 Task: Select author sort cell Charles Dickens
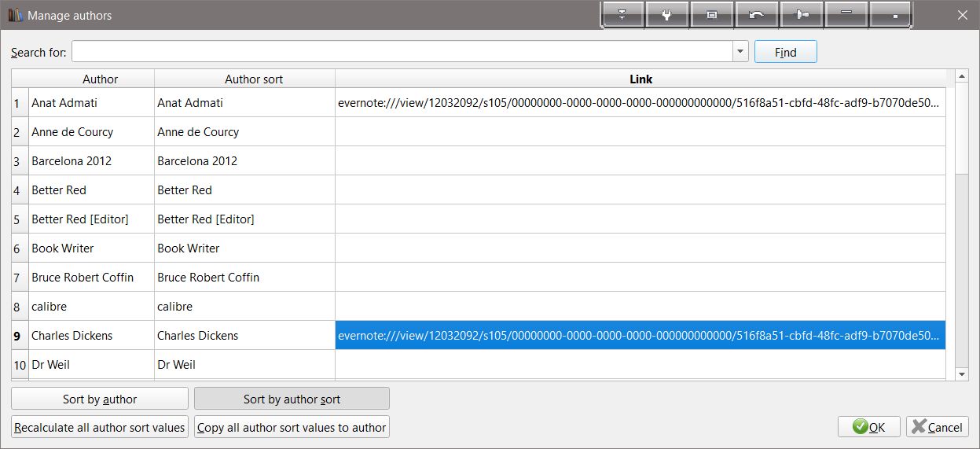[244, 335]
